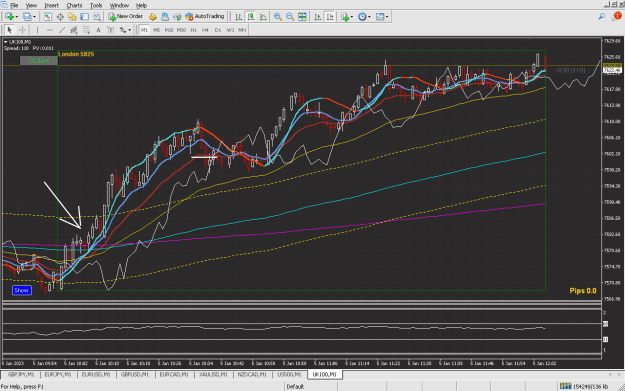
Task: Switch timeframe to H1
Action: pyautogui.click(x=193, y=30)
